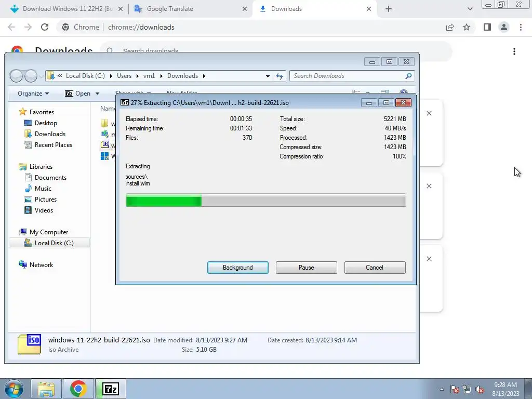Refresh Explorer folder view
The image size is (532, 399).
tap(280, 76)
